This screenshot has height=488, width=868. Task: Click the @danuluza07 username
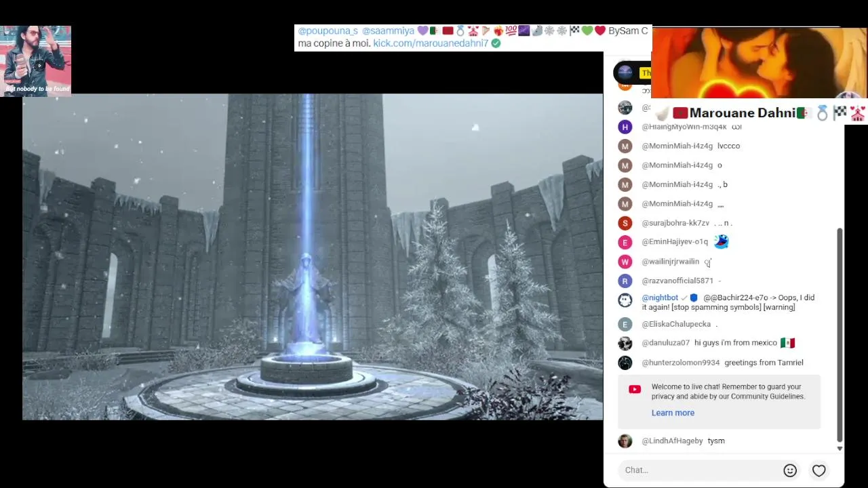click(x=666, y=343)
